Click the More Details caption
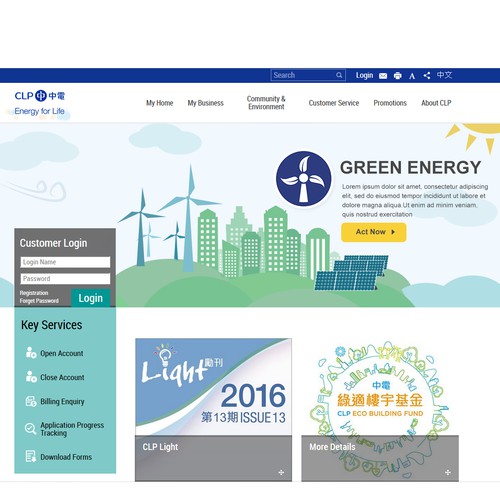 [332, 447]
